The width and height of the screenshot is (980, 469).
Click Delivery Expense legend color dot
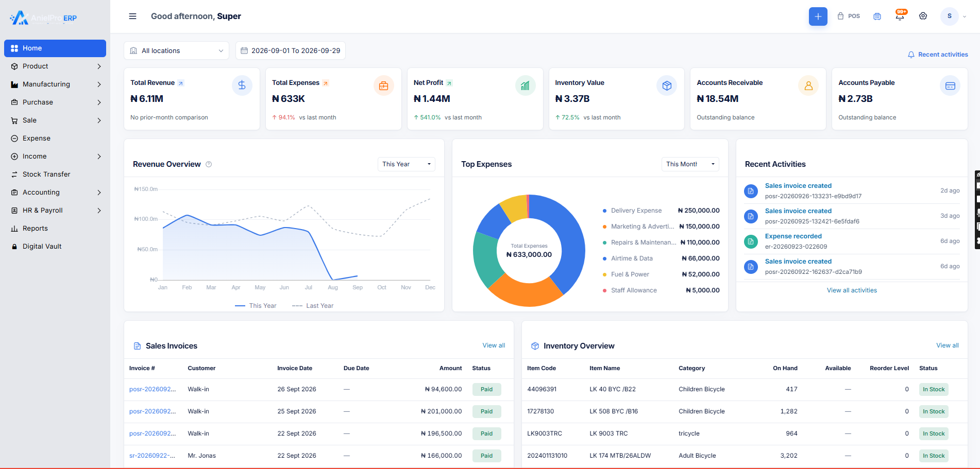coord(604,211)
